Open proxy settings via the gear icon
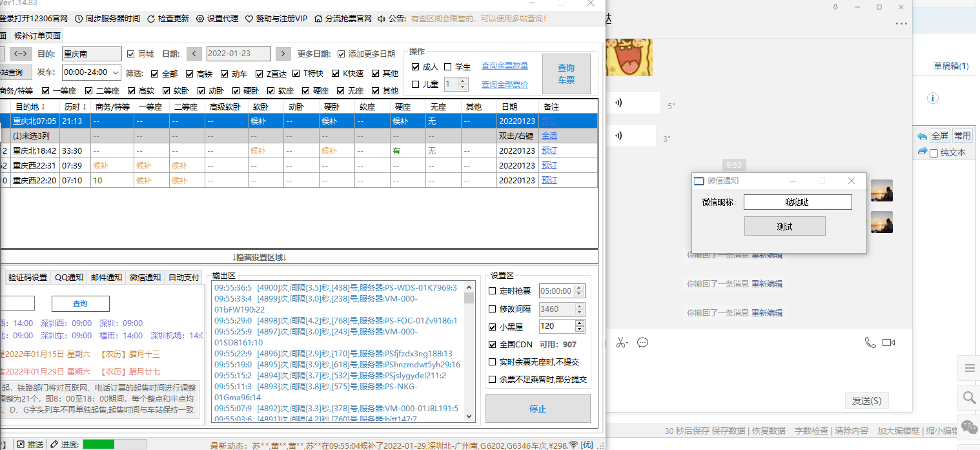 [200, 19]
